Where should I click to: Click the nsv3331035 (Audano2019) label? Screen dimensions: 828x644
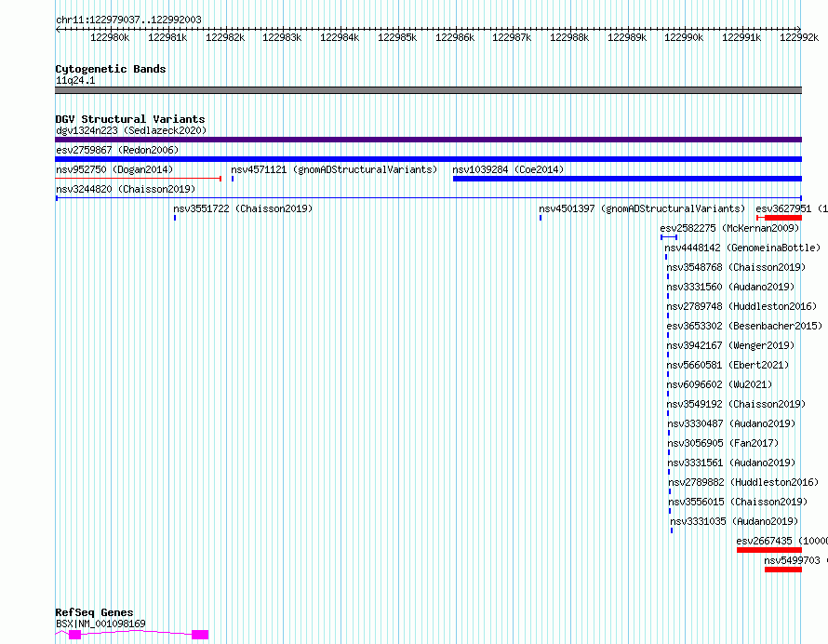click(x=734, y=521)
